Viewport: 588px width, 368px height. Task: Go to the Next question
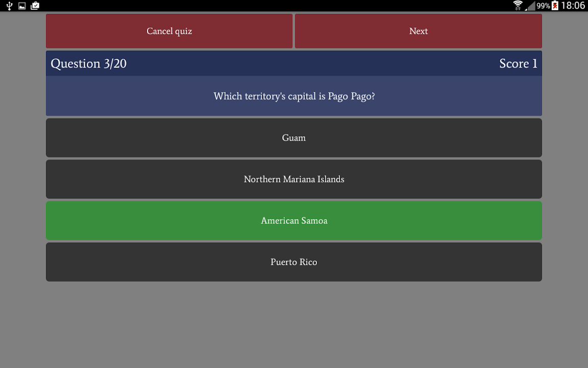click(x=418, y=31)
